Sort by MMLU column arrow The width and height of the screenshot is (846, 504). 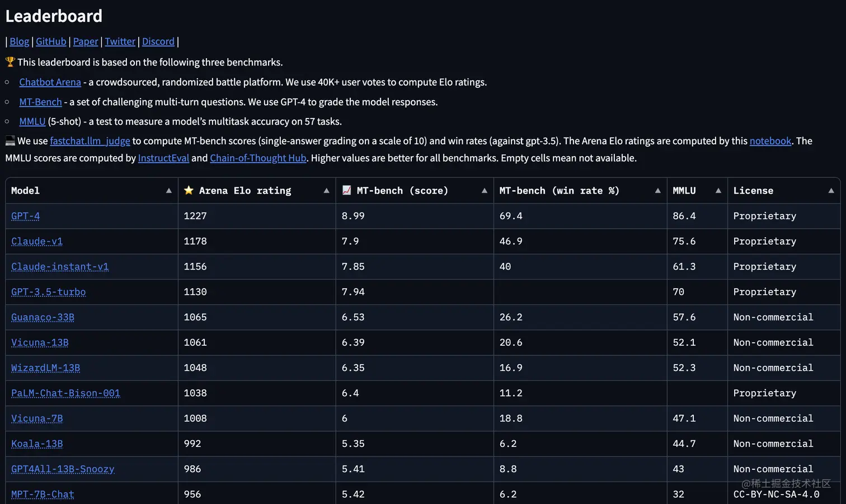[x=718, y=191]
